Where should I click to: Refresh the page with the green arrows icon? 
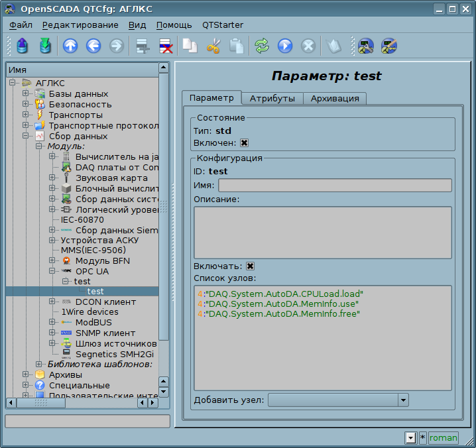pos(262,46)
